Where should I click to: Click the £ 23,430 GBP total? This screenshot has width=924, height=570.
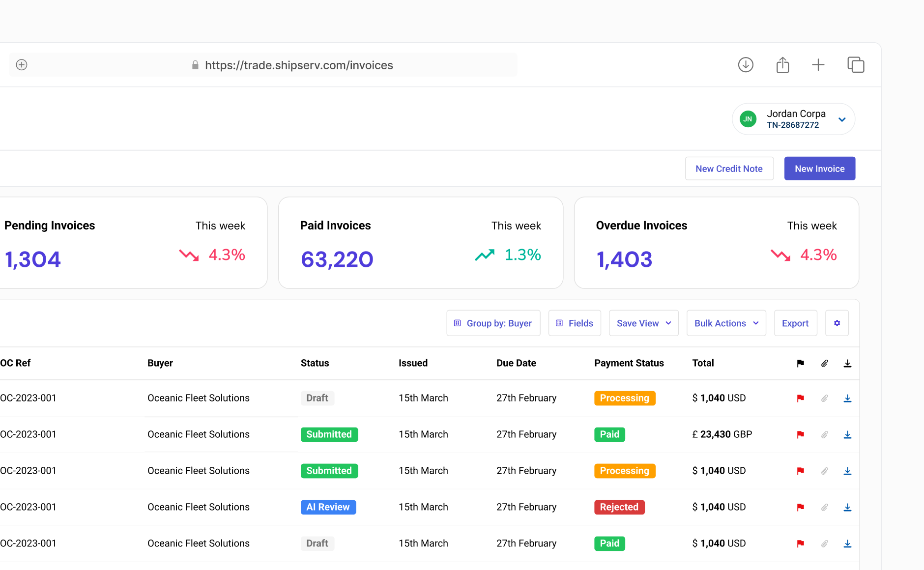(x=722, y=434)
